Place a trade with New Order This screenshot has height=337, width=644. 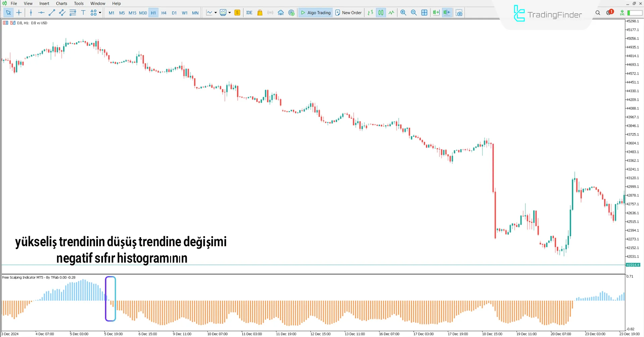(348, 12)
